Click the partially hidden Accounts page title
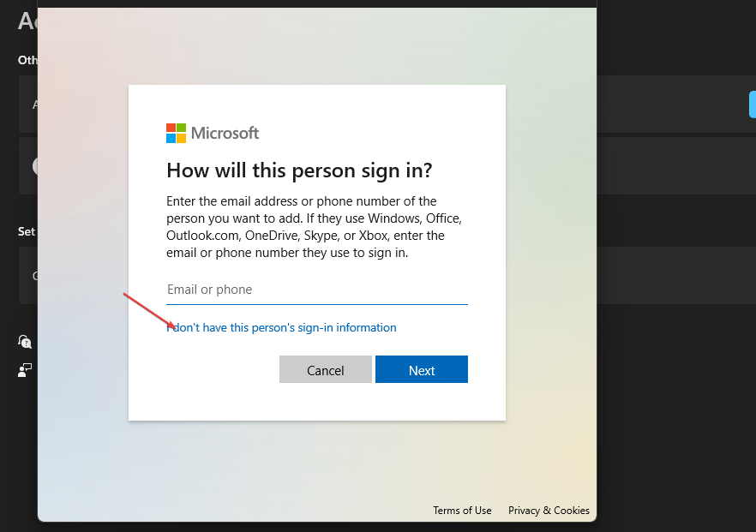The width and height of the screenshot is (756, 532). pyautogui.click(x=27, y=21)
